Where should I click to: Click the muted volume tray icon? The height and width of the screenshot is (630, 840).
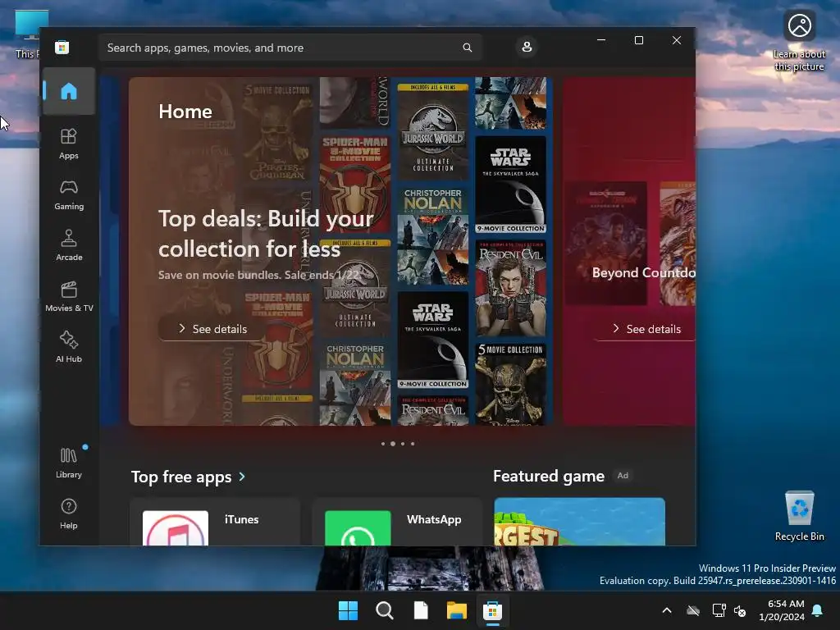[x=740, y=610]
